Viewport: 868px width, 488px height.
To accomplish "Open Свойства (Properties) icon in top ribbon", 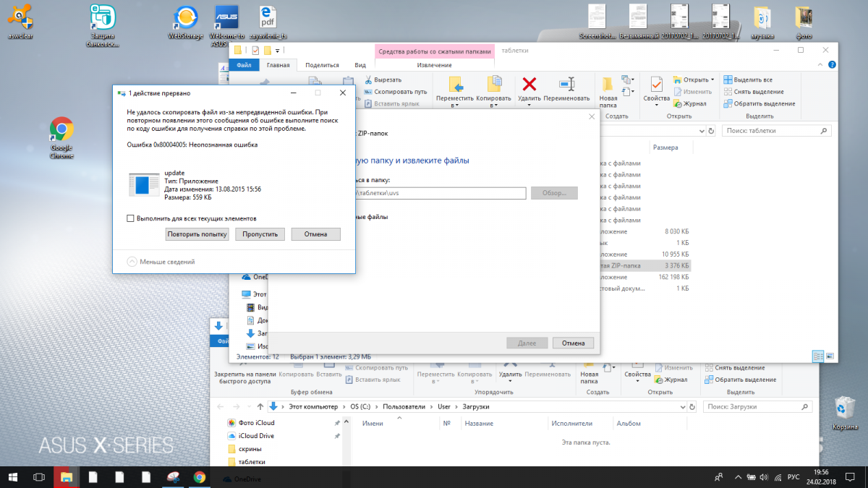I will click(656, 85).
